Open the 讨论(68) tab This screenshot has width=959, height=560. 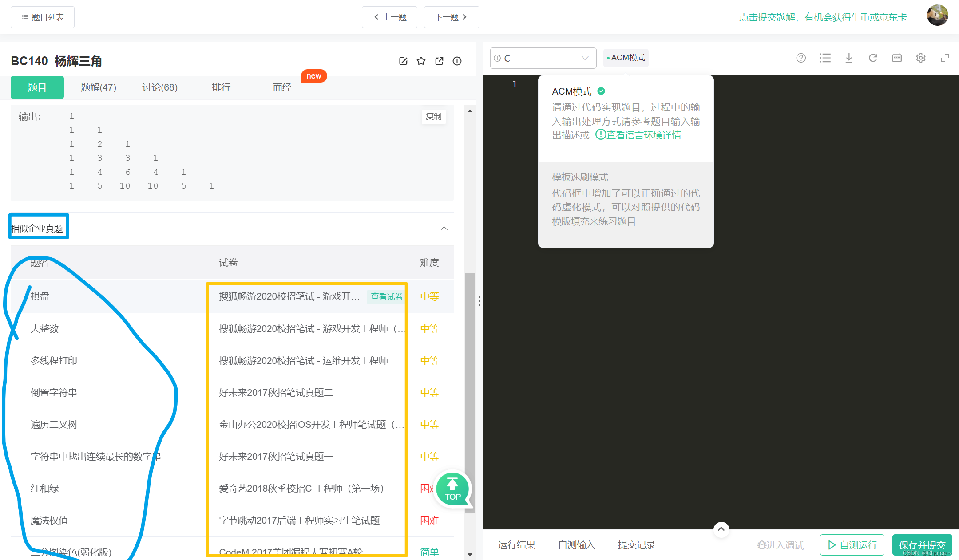[x=160, y=87]
